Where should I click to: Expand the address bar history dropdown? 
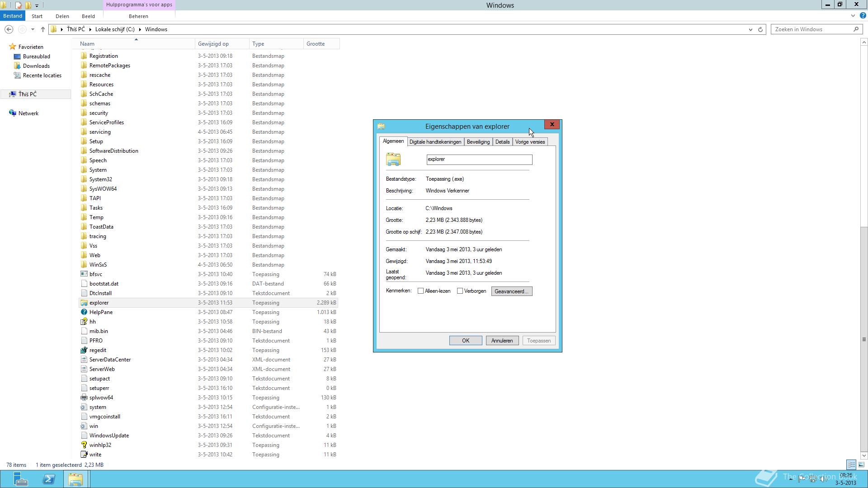tap(750, 29)
